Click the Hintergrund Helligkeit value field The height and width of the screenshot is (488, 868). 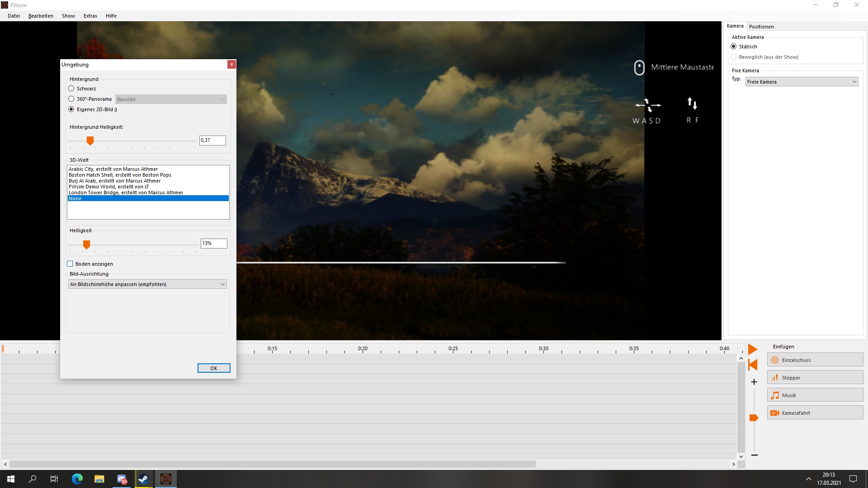click(212, 141)
